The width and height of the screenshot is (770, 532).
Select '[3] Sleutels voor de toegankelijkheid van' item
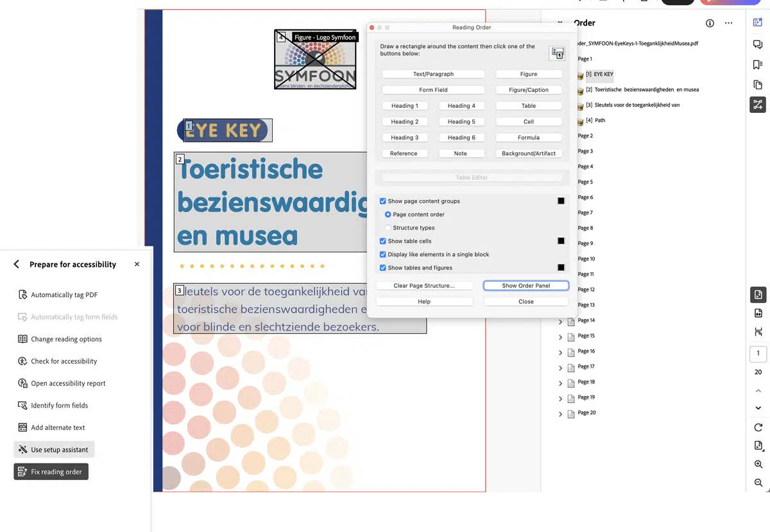633,105
